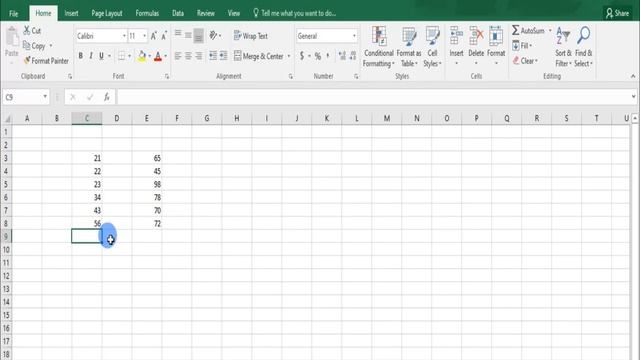Increase indent icon in Alignment group
Image resolution: width=640 pixels, height=360 pixels.
click(223, 56)
